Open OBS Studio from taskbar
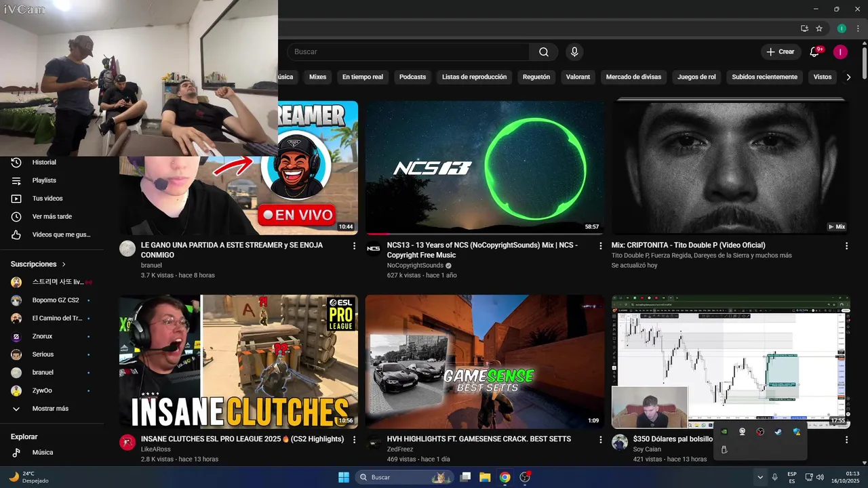 525,477
